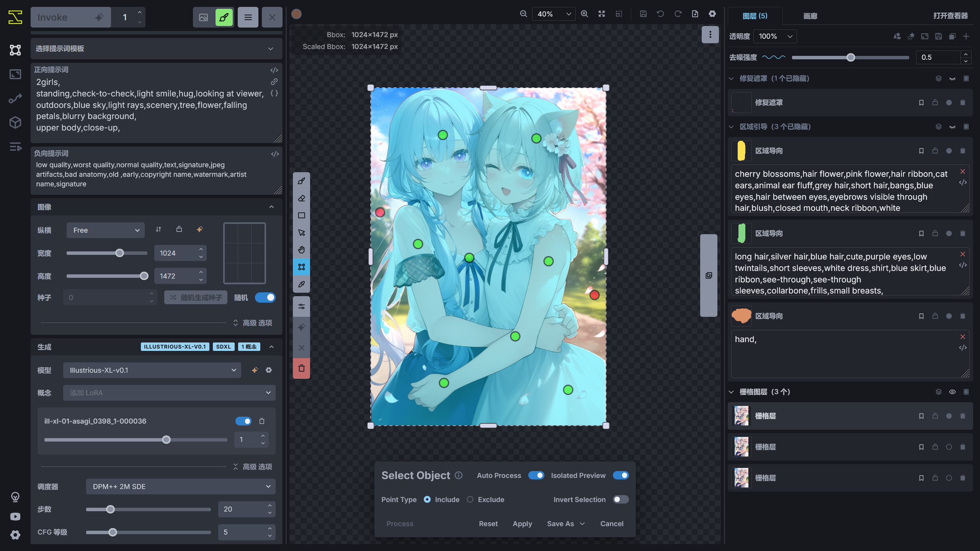
Task: Adjust the CFG 等级 slider
Action: 113,532
